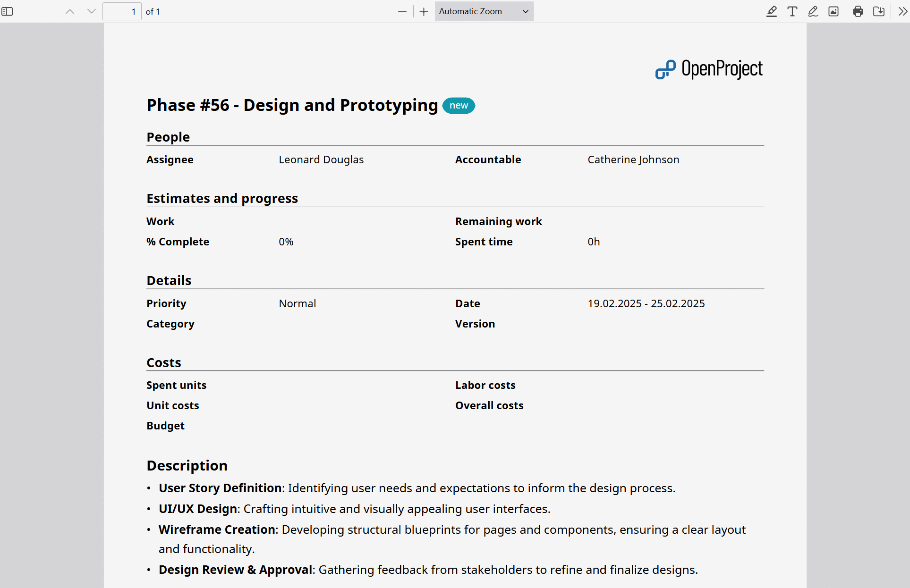Go to the next page
This screenshot has height=588, width=910.
coord(91,11)
